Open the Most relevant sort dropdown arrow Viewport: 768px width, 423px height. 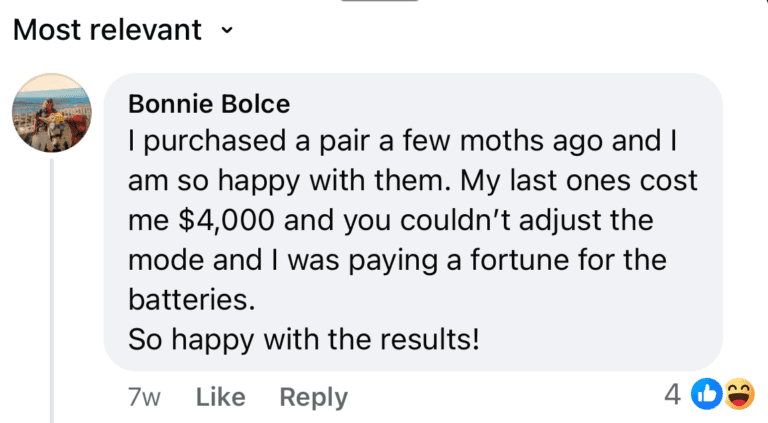[226, 30]
